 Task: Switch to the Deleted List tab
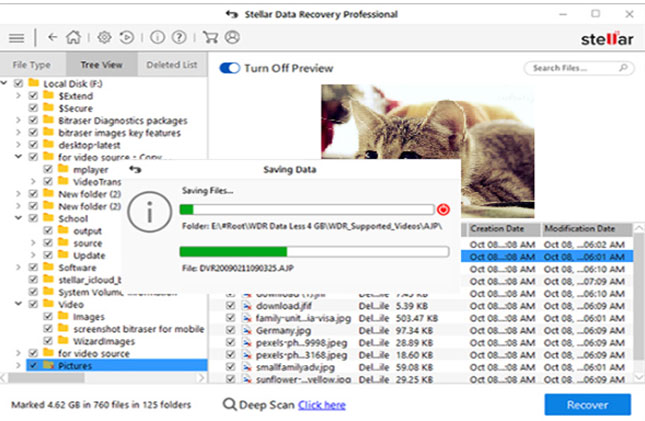pos(172,65)
